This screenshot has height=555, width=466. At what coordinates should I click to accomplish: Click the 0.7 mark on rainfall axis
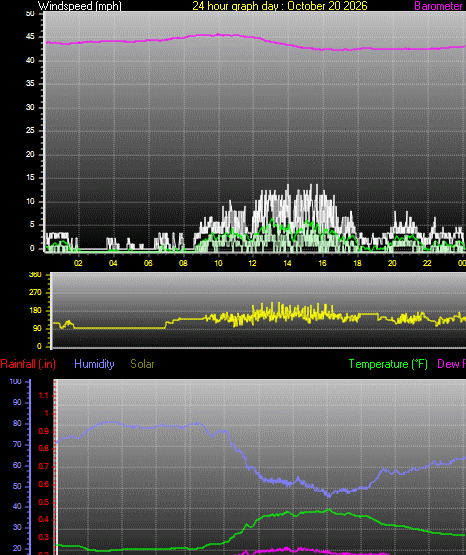(44, 467)
